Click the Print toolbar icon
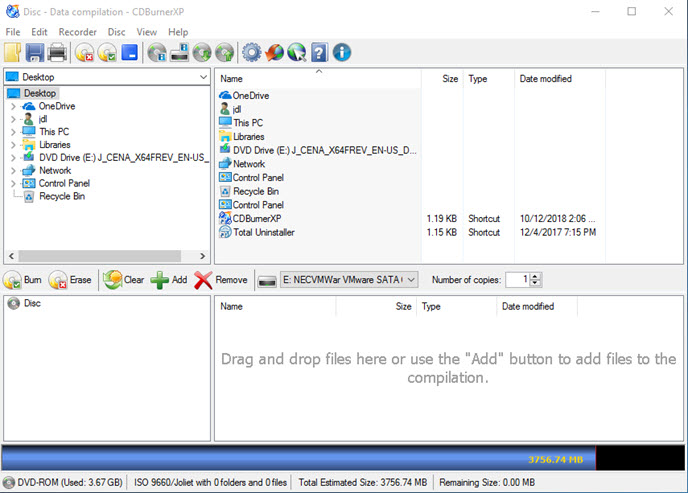This screenshot has width=688, height=493. 57,53
